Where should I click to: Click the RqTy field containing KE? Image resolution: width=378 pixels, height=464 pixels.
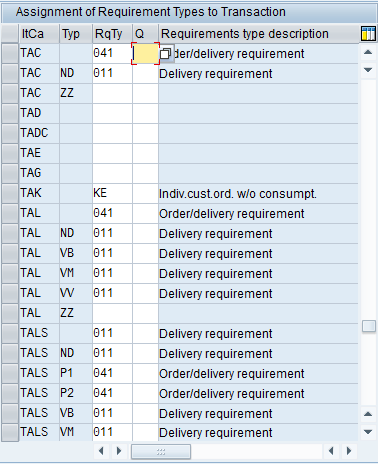coord(112,193)
